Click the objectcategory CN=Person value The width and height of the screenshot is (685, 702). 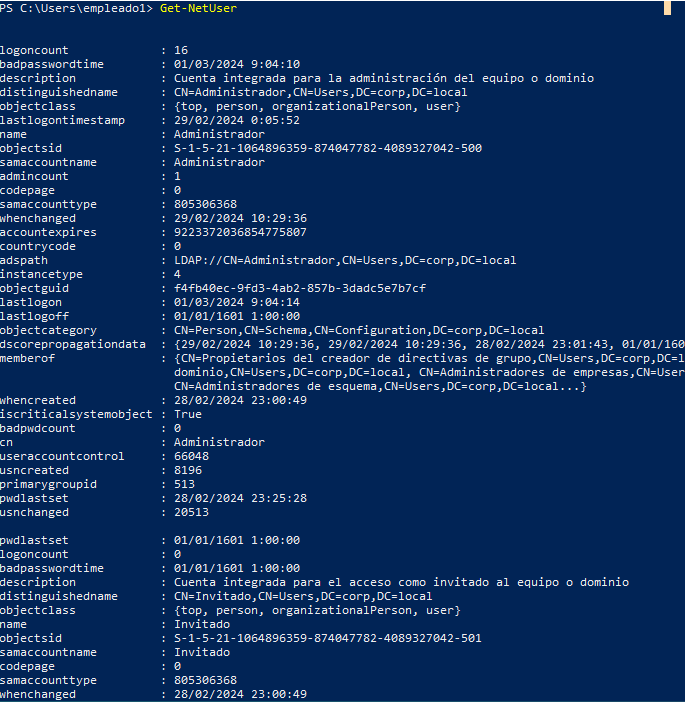pos(359,330)
